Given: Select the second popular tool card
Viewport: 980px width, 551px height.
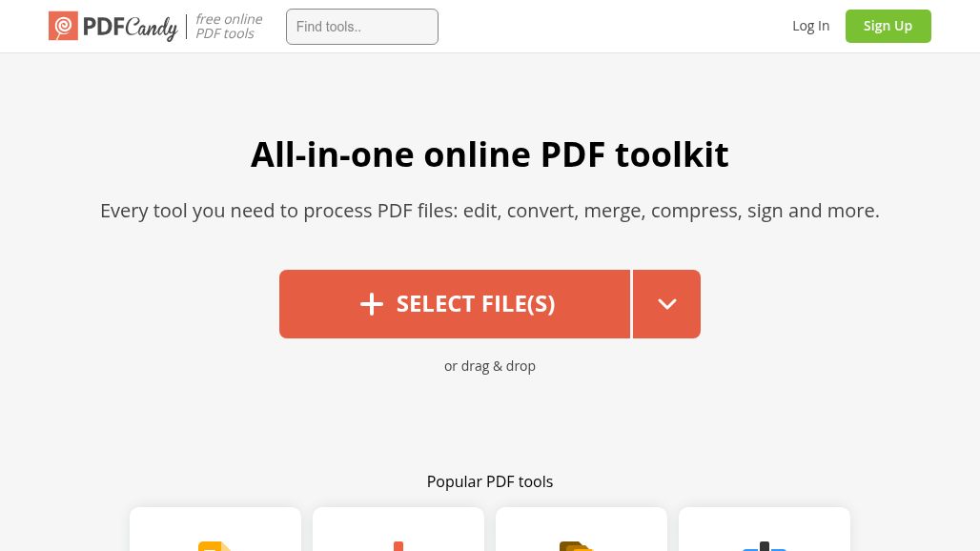Looking at the screenshot, I should coord(398,529).
